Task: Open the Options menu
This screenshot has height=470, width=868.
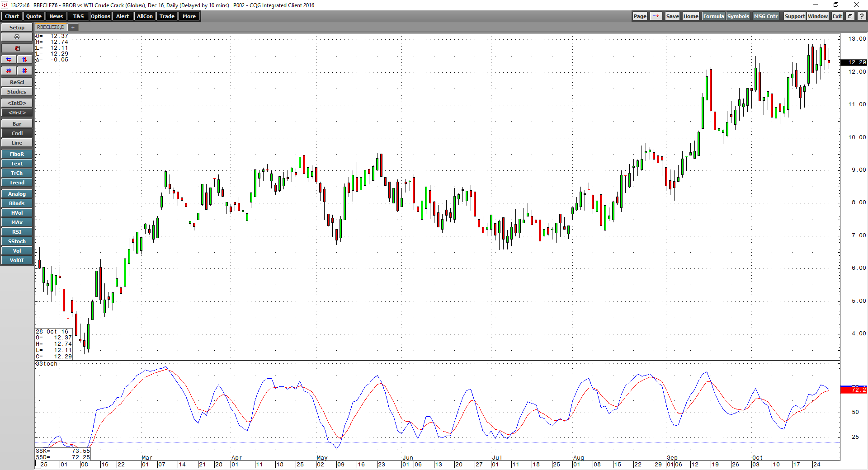Action: click(x=100, y=16)
